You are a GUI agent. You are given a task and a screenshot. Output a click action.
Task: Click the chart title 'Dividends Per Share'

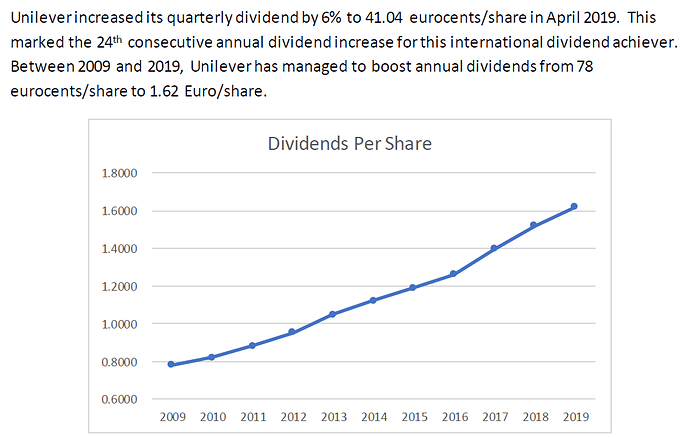click(349, 144)
